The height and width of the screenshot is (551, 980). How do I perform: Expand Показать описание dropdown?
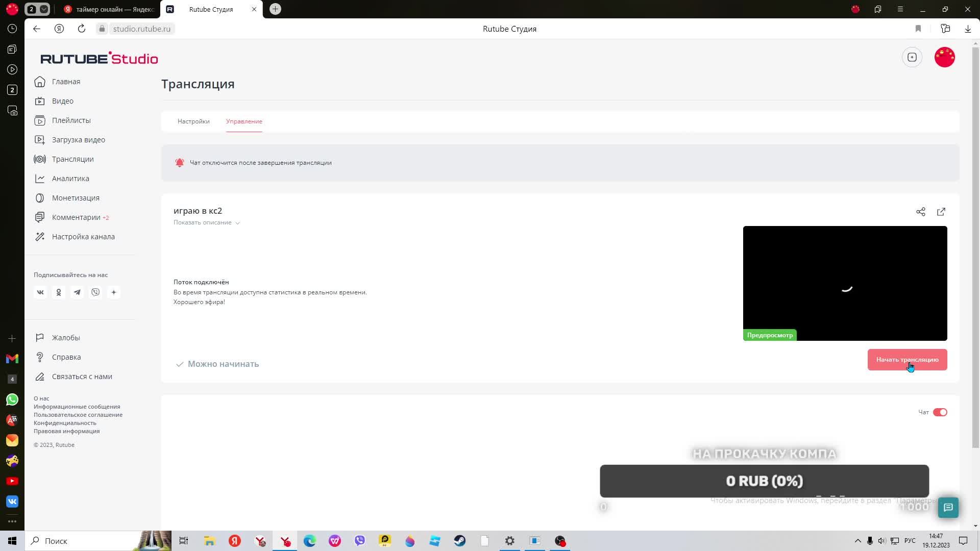(206, 222)
